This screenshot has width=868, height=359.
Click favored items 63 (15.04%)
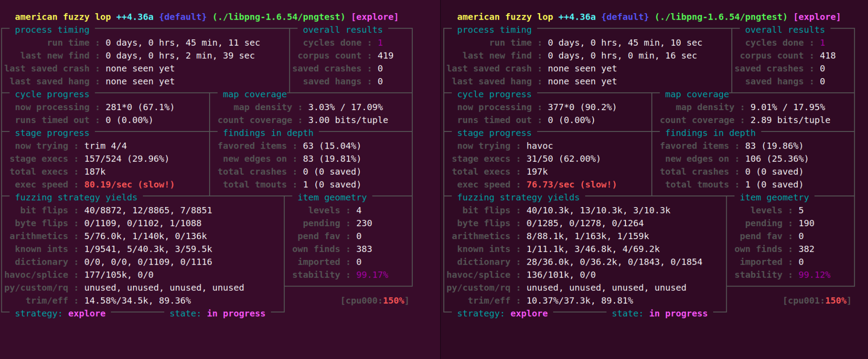pyautogui.click(x=332, y=146)
